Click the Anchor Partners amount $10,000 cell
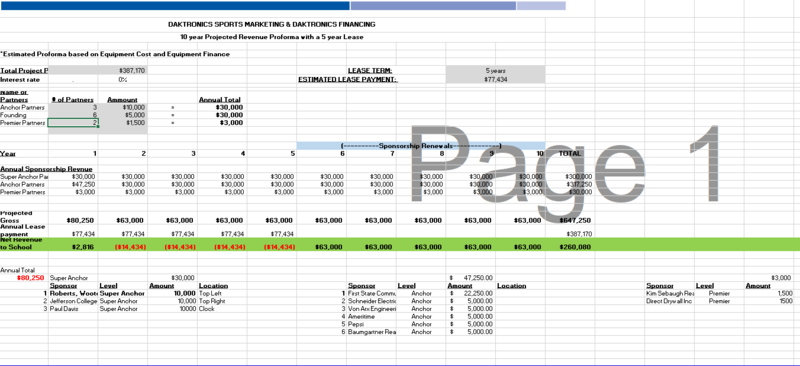 (x=122, y=108)
